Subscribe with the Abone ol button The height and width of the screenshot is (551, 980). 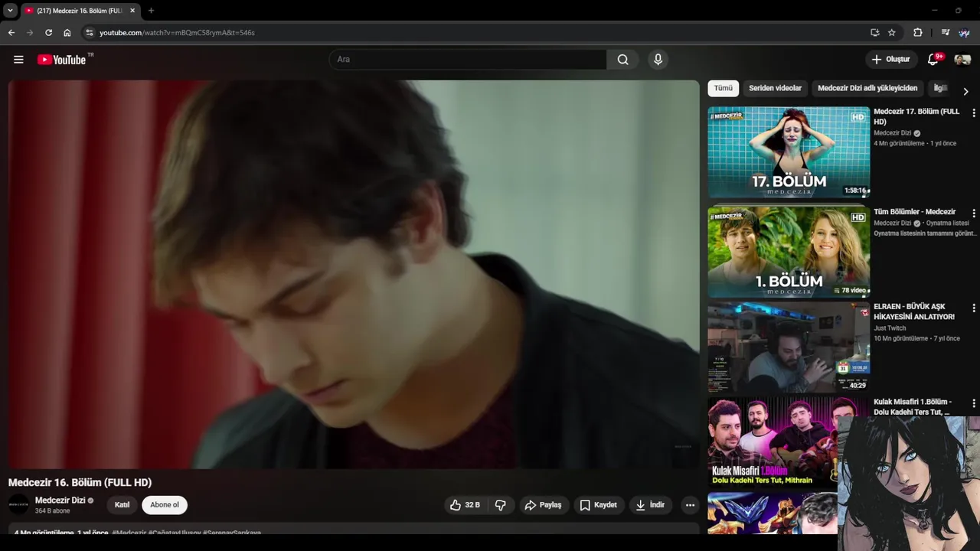tap(165, 505)
